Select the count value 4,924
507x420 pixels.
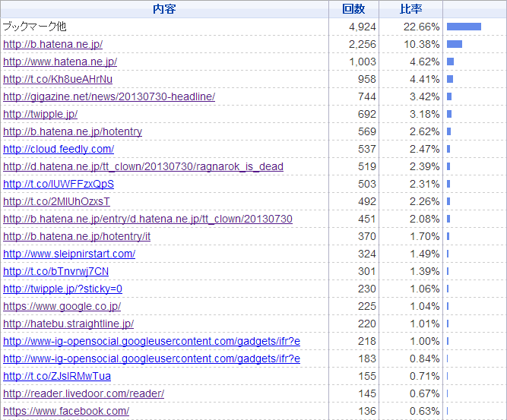click(363, 27)
